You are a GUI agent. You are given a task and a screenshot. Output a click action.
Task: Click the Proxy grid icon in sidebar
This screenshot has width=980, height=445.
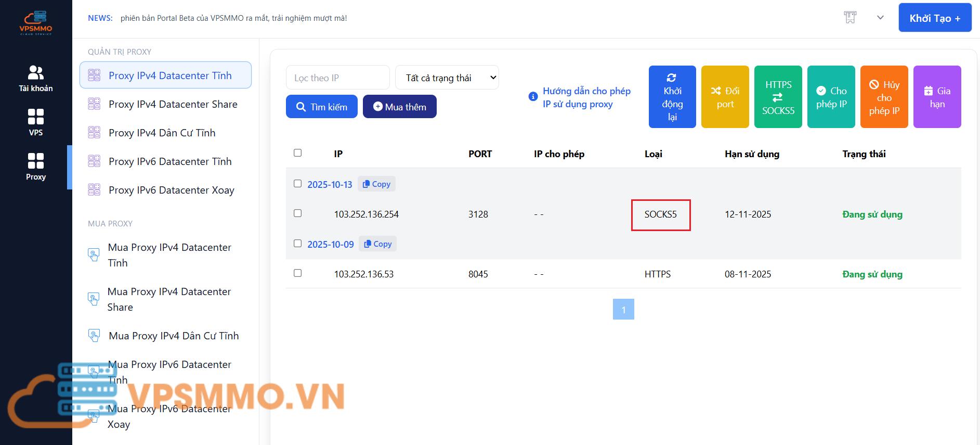[35, 161]
